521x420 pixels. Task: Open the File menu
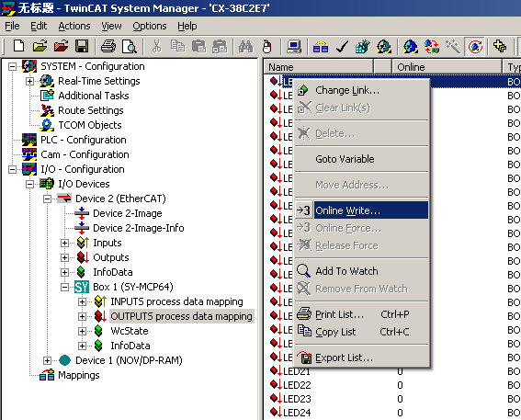tap(12, 26)
